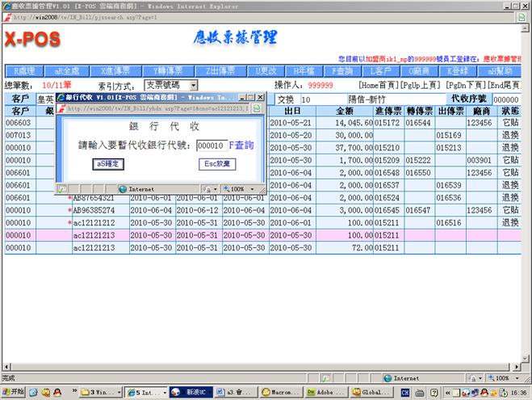Click the R處理 menu button

23,70
